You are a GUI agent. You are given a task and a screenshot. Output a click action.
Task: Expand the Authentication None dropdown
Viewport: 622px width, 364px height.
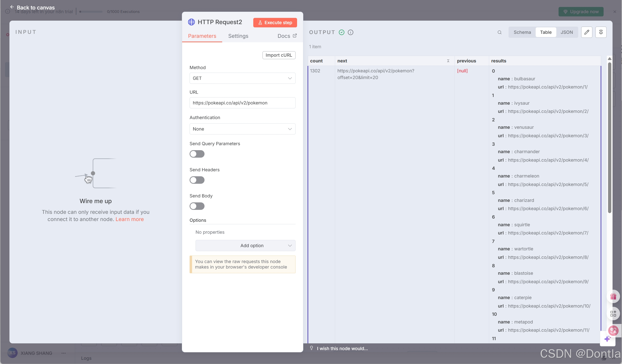click(242, 129)
